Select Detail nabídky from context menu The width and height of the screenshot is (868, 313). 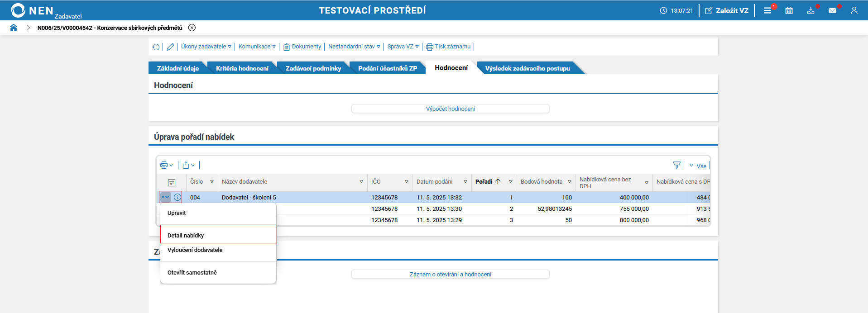coord(186,235)
